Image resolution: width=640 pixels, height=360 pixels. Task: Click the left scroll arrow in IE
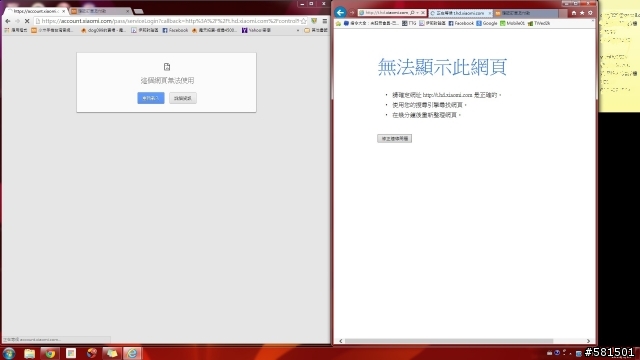click(341, 341)
